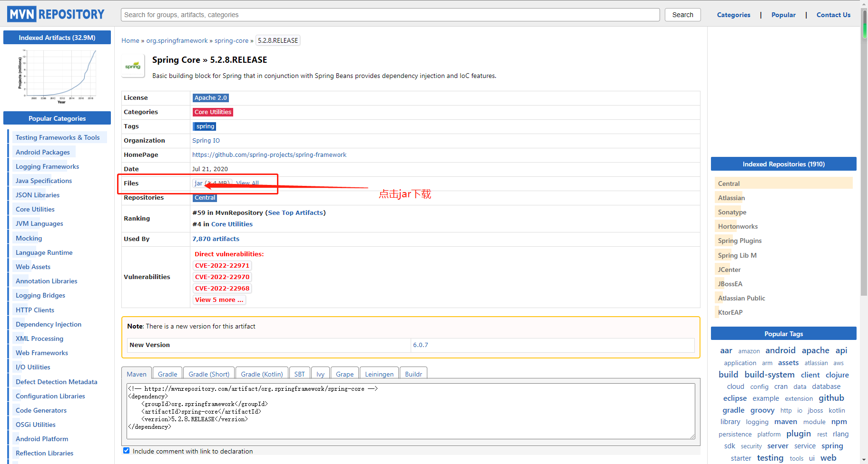Select the Buildr tab
This screenshot has width=868, height=464.
tap(414, 374)
